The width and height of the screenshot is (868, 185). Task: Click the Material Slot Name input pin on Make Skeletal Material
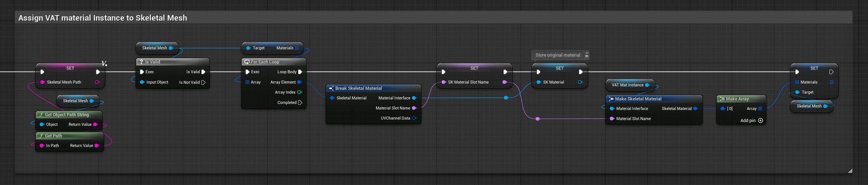612,119
